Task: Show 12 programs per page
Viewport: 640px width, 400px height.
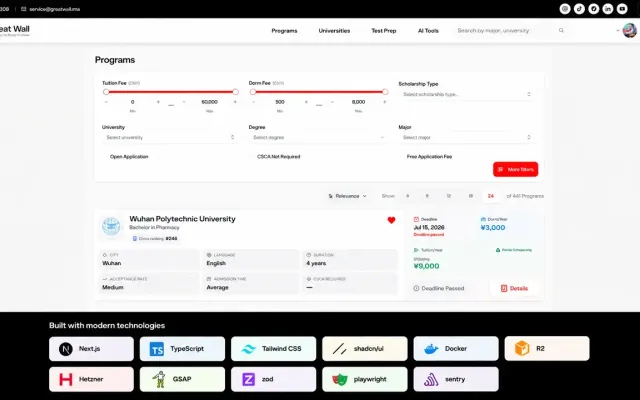Action: click(x=449, y=196)
